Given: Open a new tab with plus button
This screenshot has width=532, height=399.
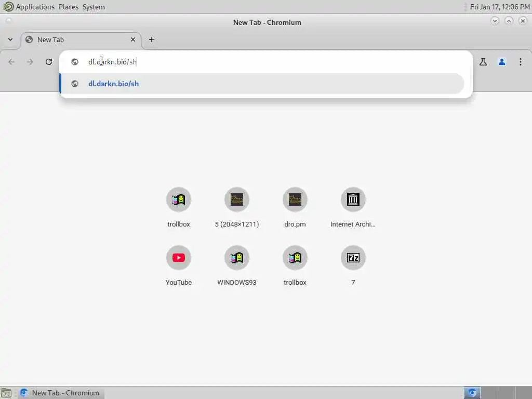Looking at the screenshot, I should pyautogui.click(x=152, y=39).
